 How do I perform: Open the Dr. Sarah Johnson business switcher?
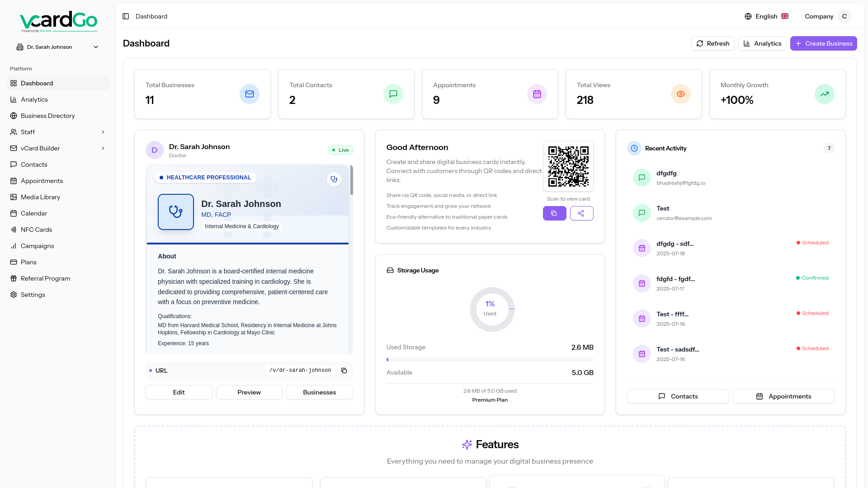57,47
